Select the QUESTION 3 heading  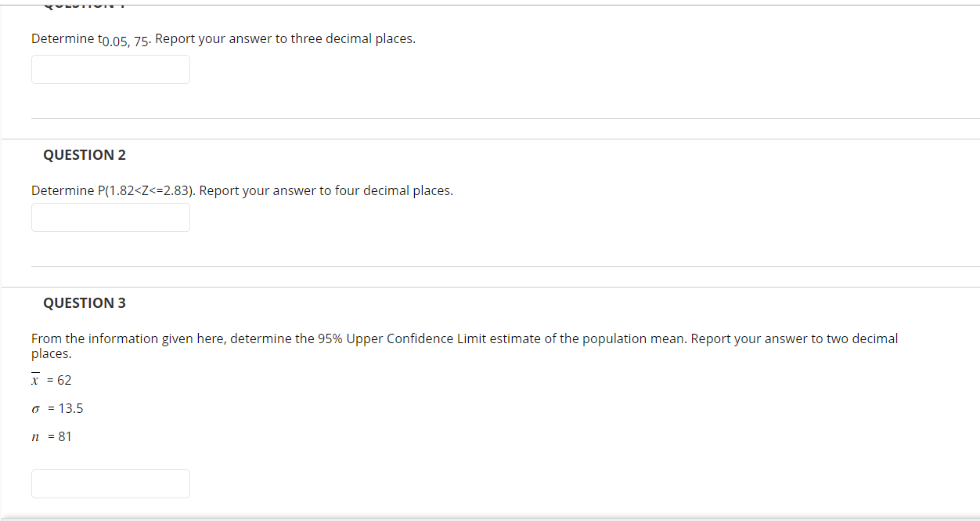tap(85, 302)
